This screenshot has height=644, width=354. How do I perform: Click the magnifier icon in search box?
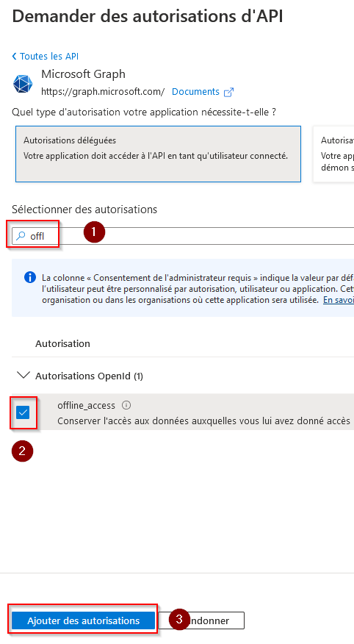pyautogui.click(x=21, y=236)
